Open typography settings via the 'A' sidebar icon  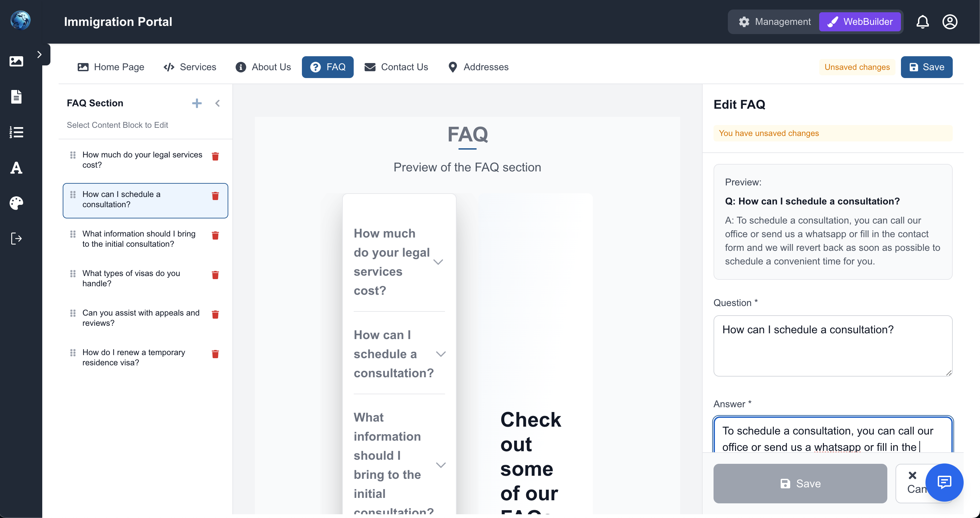tap(16, 168)
